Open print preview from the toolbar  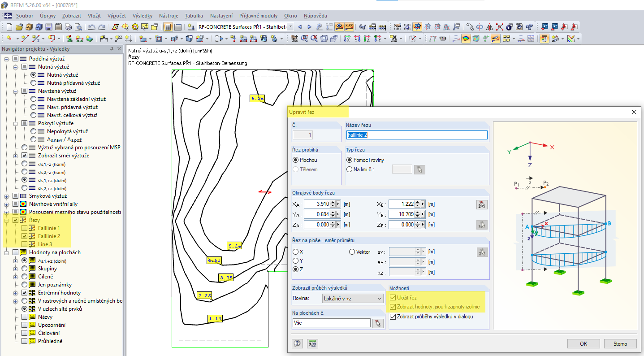point(78,27)
